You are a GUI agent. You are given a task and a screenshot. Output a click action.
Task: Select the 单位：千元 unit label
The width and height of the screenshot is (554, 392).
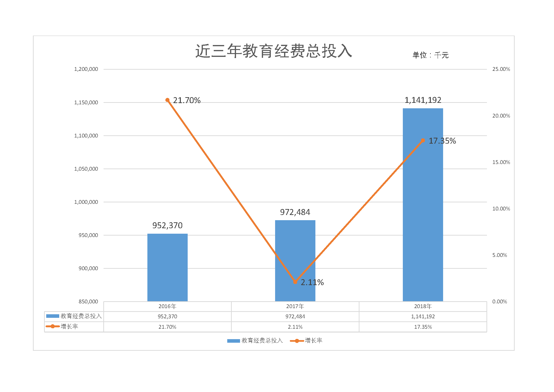coord(431,55)
